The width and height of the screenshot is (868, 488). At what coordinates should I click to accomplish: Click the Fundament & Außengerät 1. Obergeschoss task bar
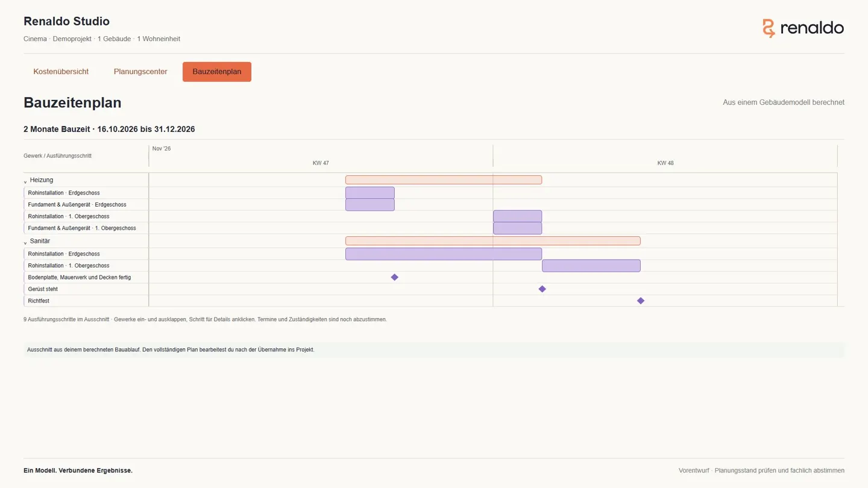(x=517, y=228)
